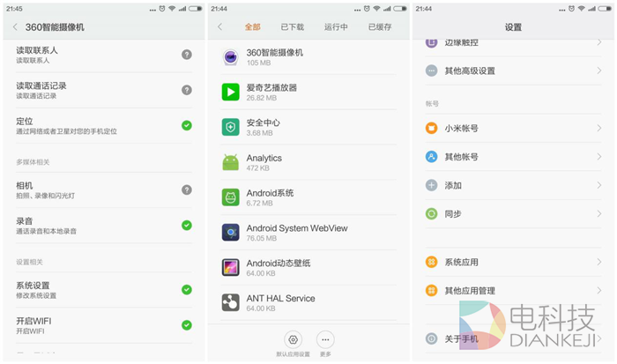Open 安全中心 shield icon
This screenshot has width=617, height=364.
[231, 127]
